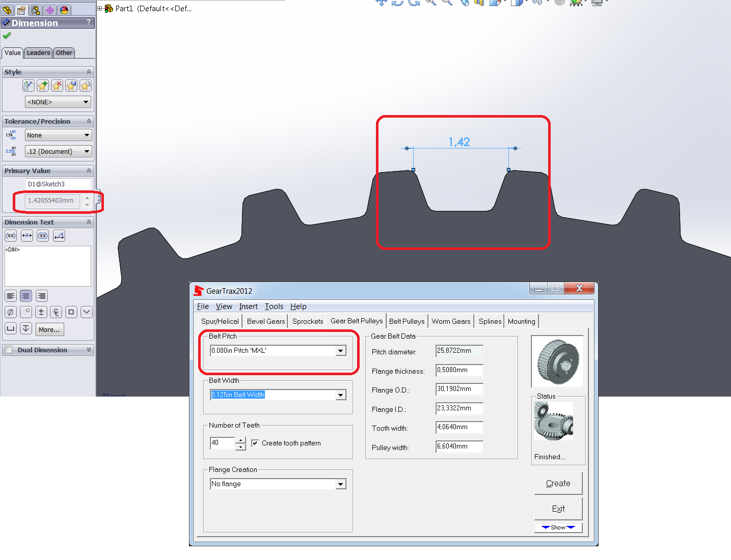This screenshot has width=731, height=560.
Task: Expand the Part1 tree node
Action: (100, 8)
